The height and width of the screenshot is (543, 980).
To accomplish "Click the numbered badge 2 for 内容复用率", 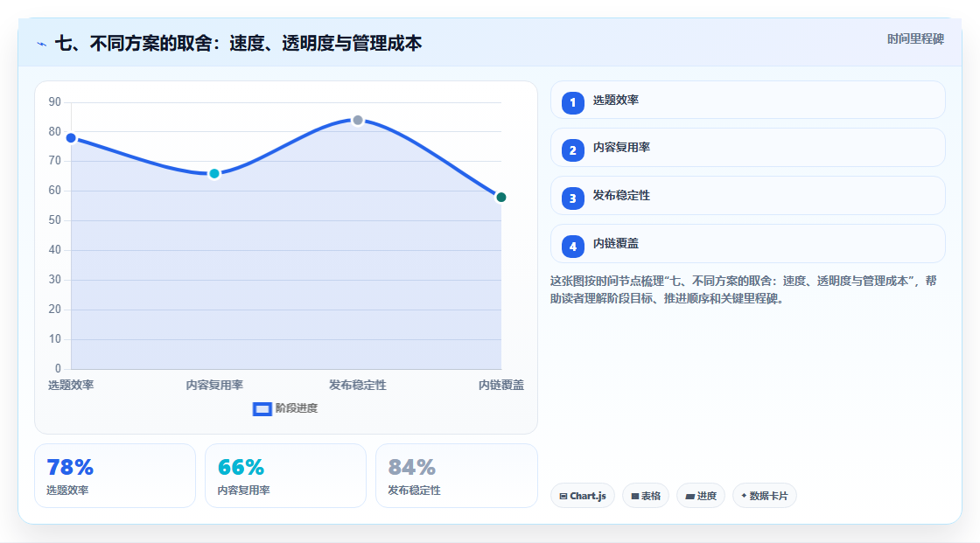I will click(x=572, y=150).
